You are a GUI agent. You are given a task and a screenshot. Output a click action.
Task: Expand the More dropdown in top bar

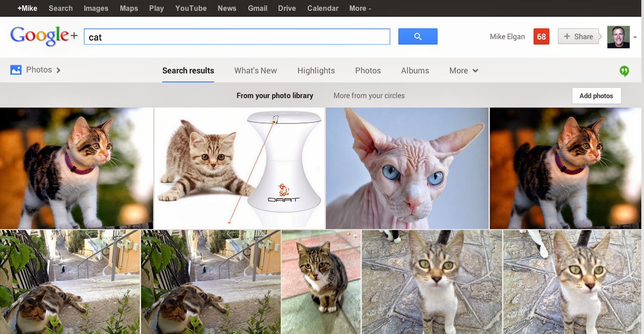tap(360, 8)
